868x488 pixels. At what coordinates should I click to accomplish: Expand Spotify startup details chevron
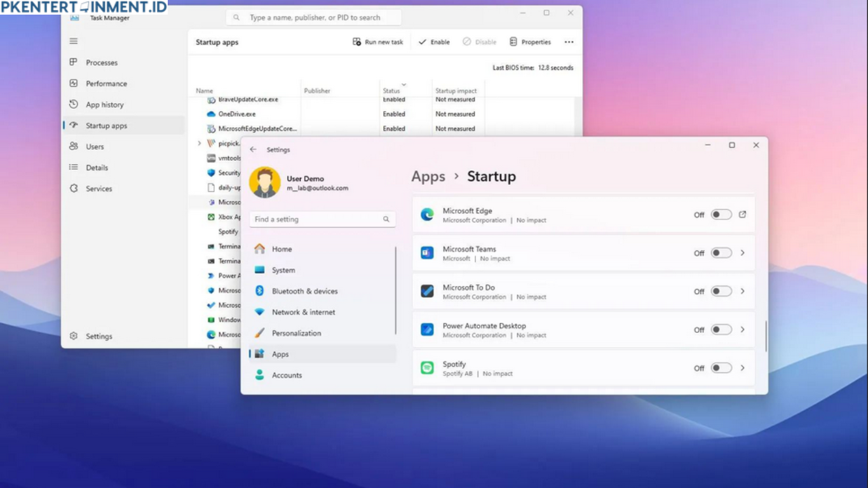tap(742, 368)
